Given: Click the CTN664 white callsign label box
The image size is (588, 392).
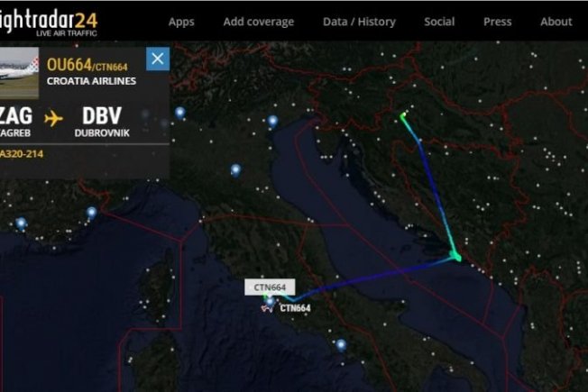Looking at the screenshot, I should pos(270,287).
